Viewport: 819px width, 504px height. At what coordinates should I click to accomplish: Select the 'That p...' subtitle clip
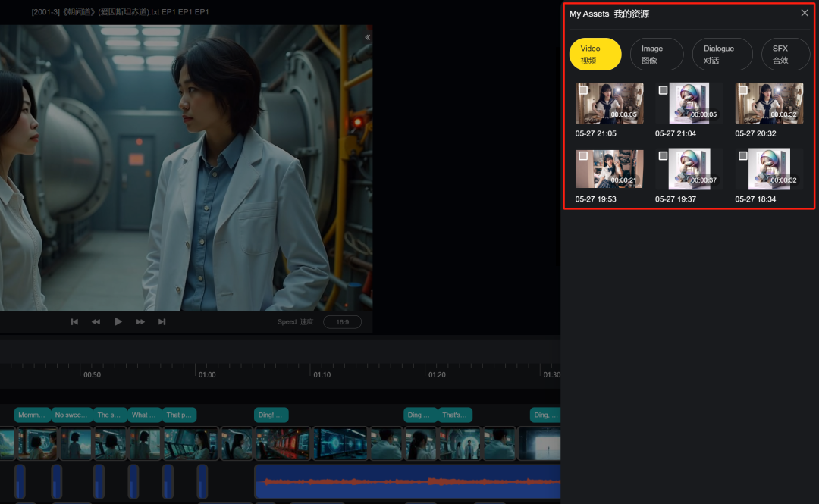179,415
